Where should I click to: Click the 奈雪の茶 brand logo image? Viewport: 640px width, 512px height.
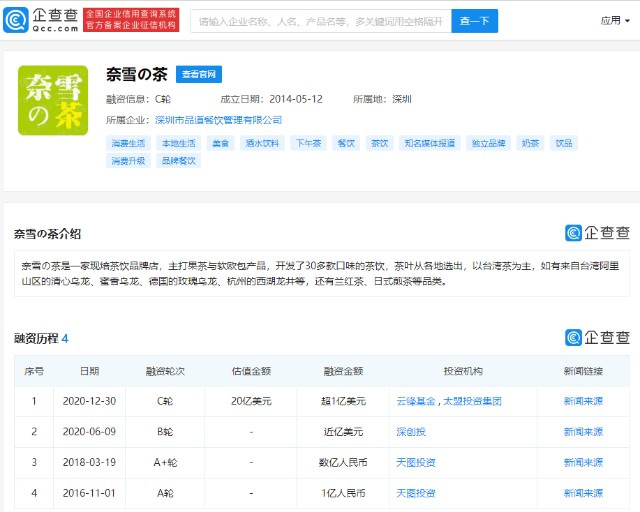pyautogui.click(x=53, y=100)
